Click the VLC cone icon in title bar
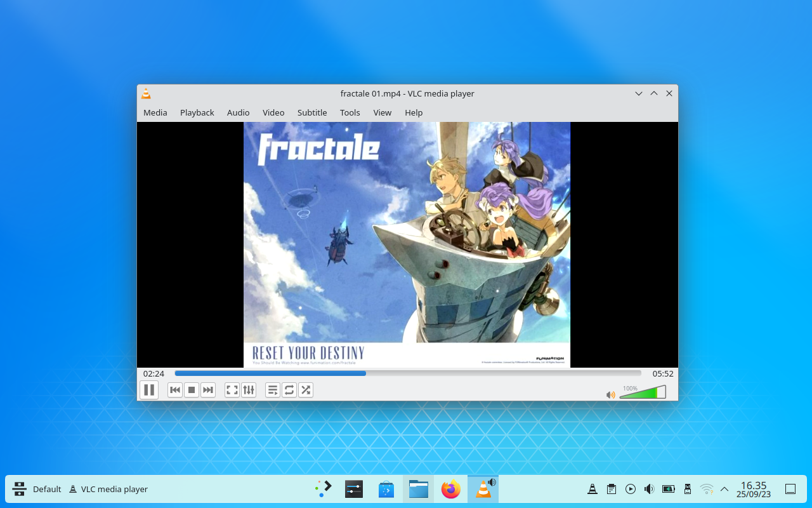This screenshot has height=508, width=812. tap(146, 93)
